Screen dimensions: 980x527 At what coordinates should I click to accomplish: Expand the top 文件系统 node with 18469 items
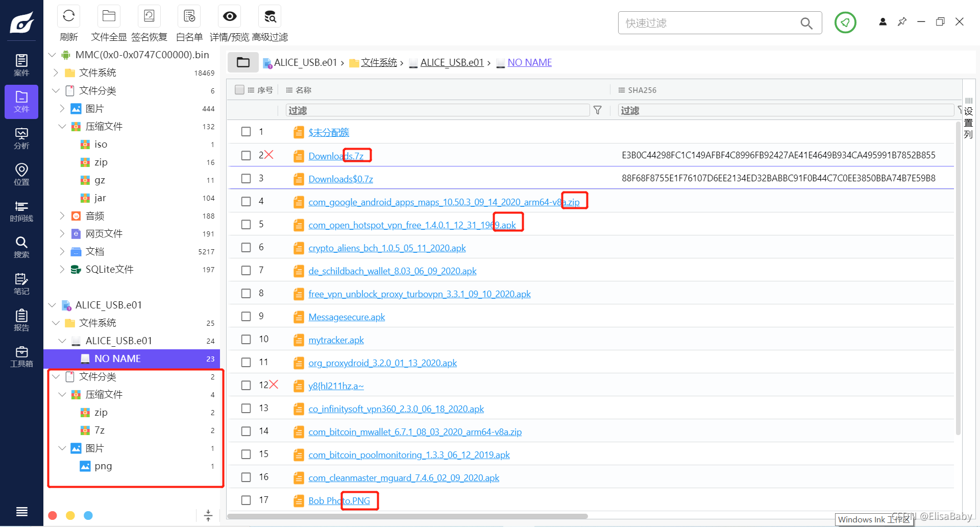pos(56,73)
